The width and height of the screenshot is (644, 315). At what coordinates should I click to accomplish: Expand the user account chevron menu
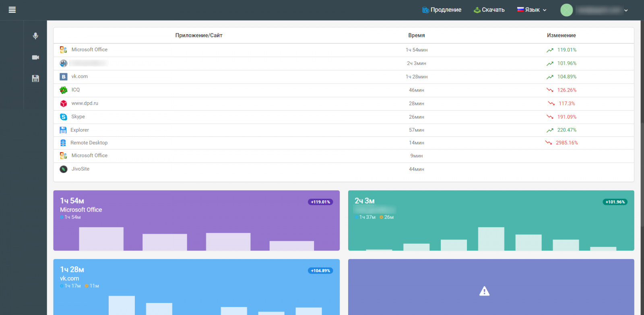[x=626, y=10]
